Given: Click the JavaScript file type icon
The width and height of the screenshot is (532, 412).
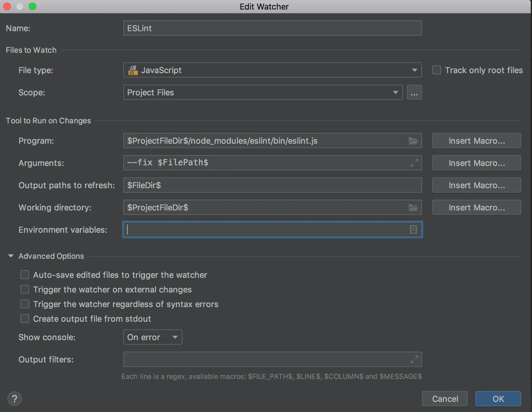Looking at the screenshot, I should (133, 70).
